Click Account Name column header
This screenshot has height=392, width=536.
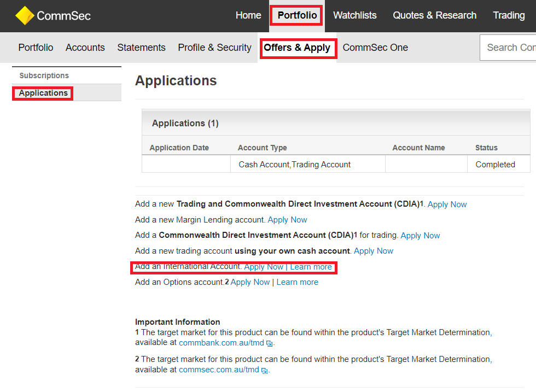418,148
